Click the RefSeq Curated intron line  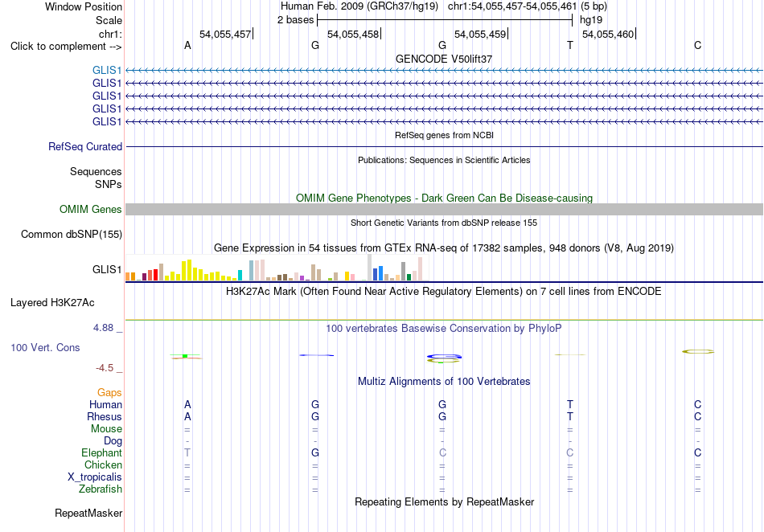445,146
